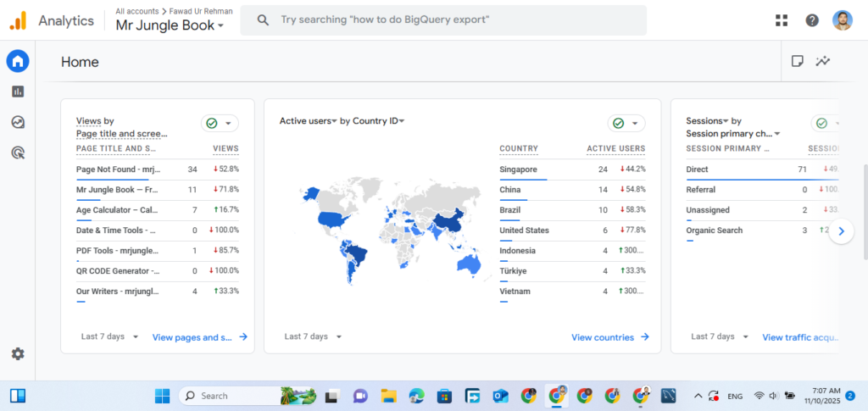The image size is (868, 411).
Task: Open the Google apps grid icon
Action: [x=781, y=20]
